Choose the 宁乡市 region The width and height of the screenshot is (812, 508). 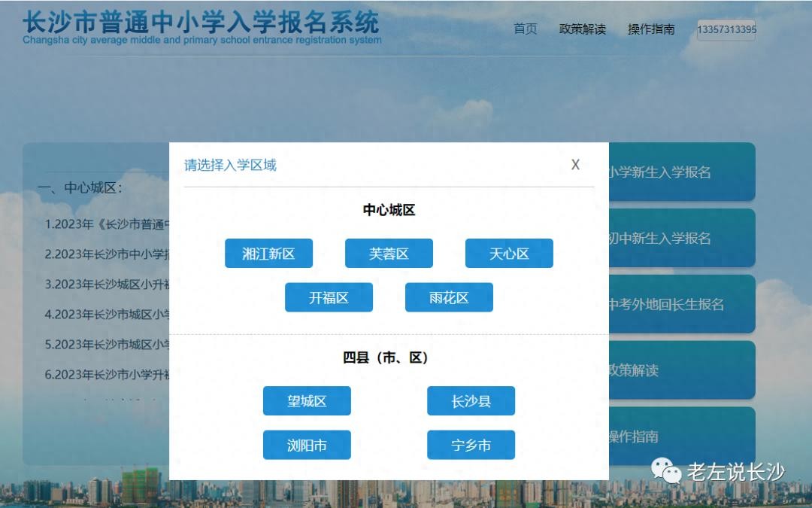[x=471, y=445]
